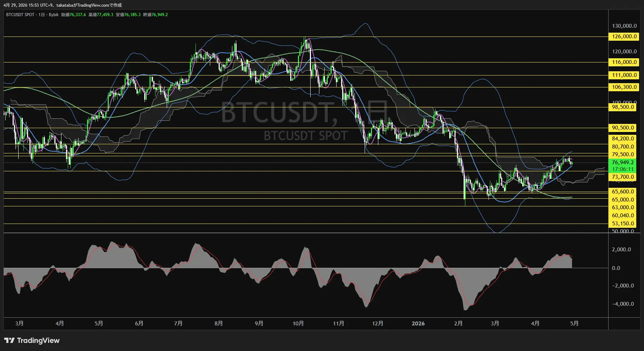
Task: Click the Bybit exchange name in the chart legend
Action: point(53,15)
